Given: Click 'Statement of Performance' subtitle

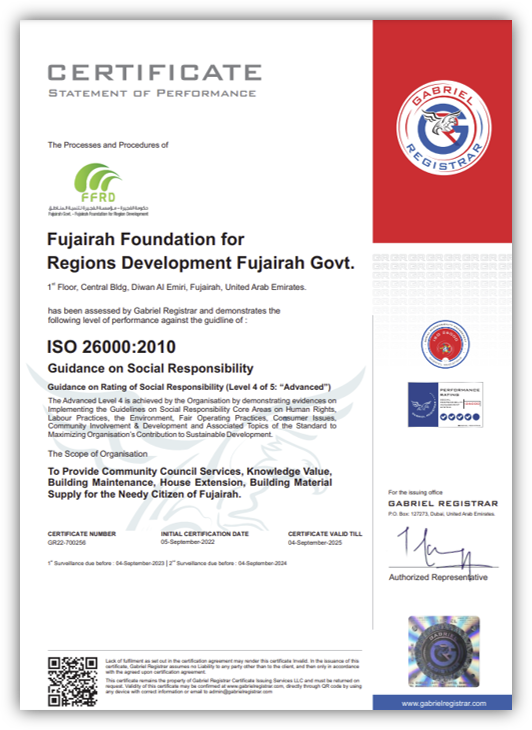Looking at the screenshot, I should pyautogui.click(x=152, y=94).
